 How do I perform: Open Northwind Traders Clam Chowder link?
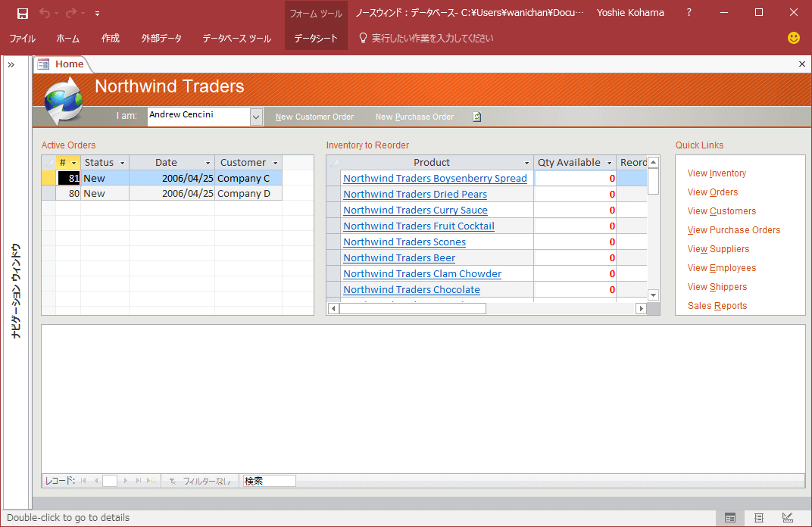pos(423,274)
